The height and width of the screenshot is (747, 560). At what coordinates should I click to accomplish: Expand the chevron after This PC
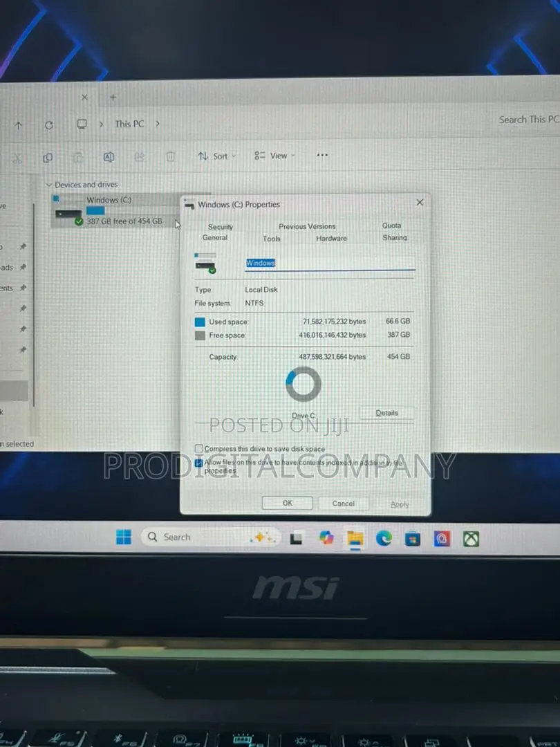158,123
